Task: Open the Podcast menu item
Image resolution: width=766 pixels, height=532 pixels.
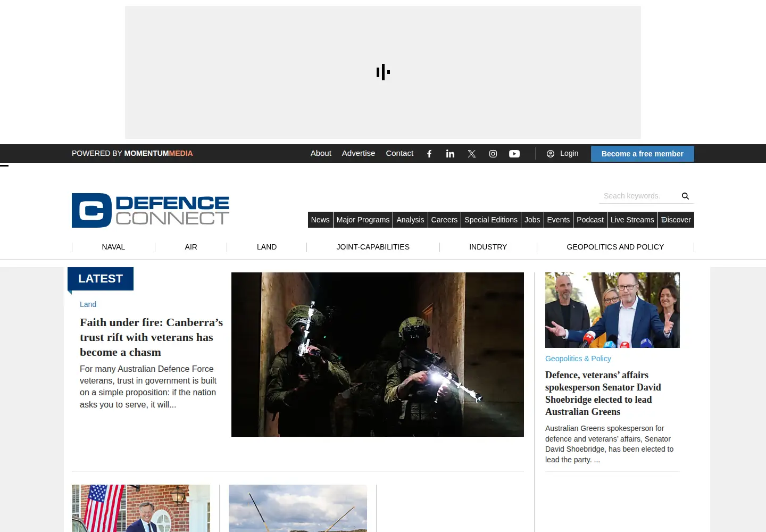Action: coord(590,220)
